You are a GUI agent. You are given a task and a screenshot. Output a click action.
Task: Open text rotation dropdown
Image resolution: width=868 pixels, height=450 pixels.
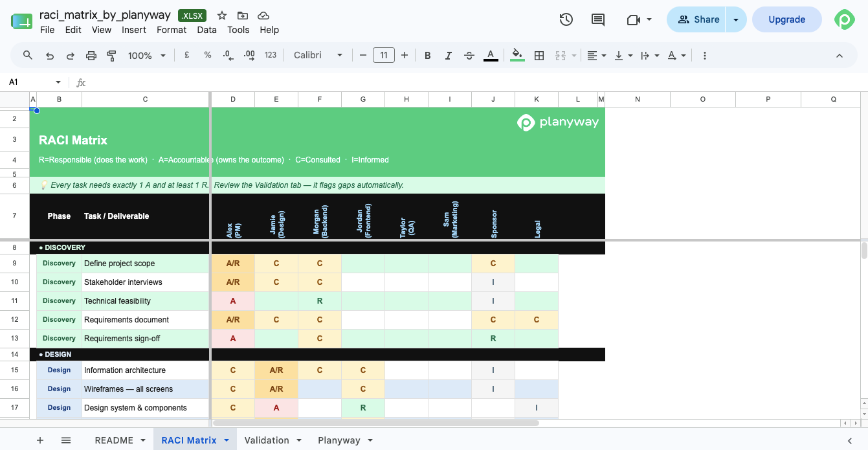tap(676, 56)
